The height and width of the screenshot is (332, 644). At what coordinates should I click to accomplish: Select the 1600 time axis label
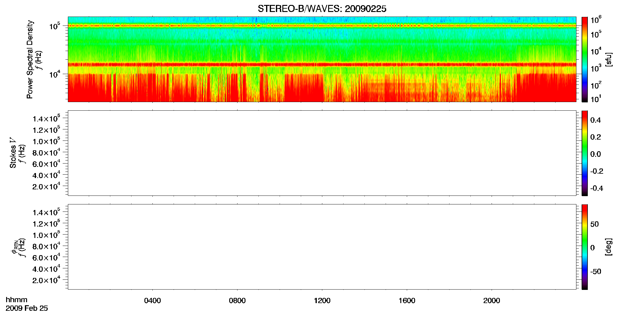point(407,301)
